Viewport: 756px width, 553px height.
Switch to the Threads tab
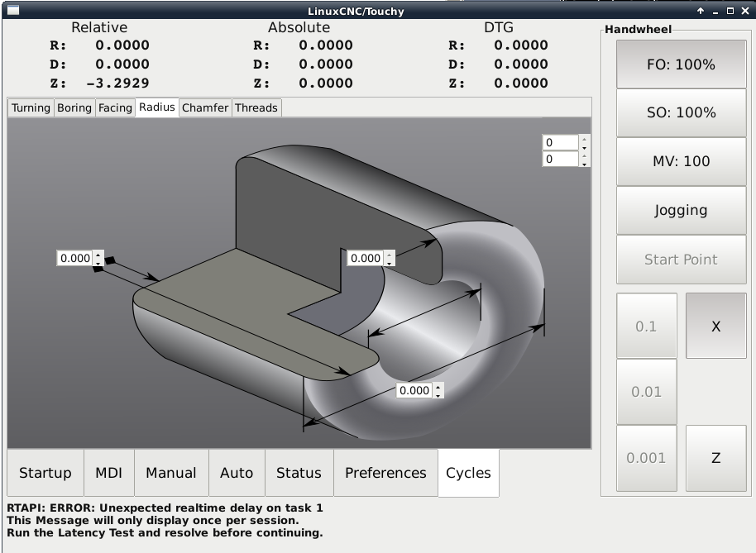pyautogui.click(x=256, y=108)
